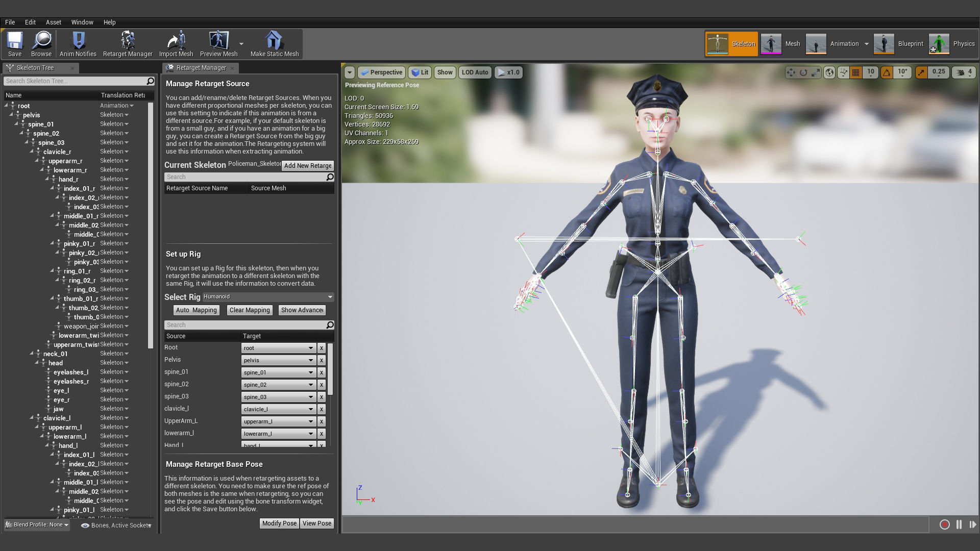Click the Modify Pose button
The width and height of the screenshot is (980, 551).
(279, 523)
